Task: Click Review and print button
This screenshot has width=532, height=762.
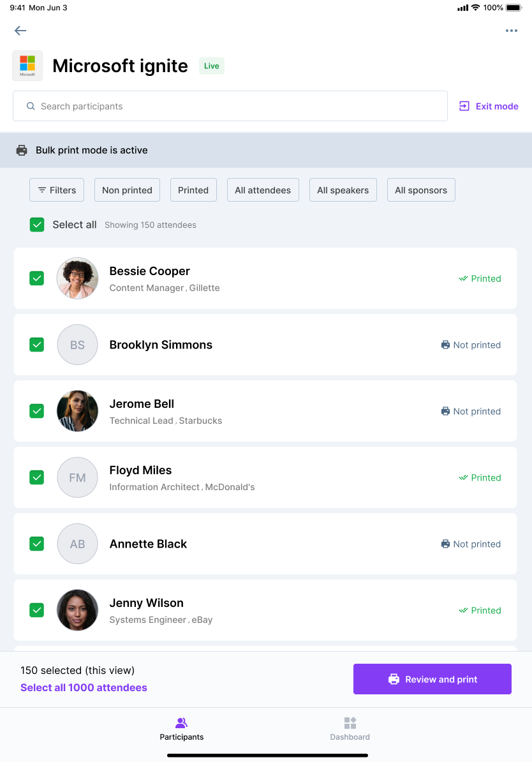Action: point(432,679)
